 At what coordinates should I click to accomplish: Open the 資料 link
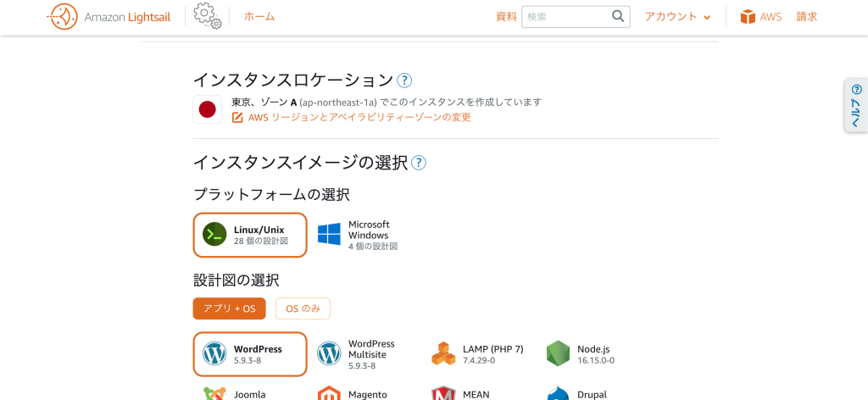506,17
